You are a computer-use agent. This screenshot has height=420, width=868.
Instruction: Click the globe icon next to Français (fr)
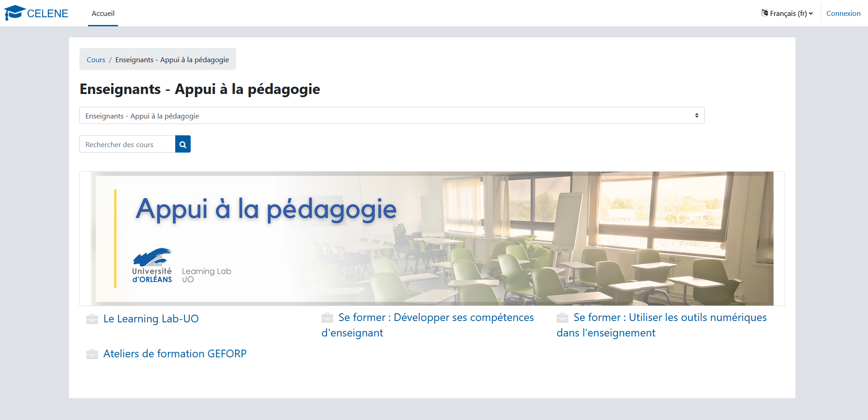764,13
